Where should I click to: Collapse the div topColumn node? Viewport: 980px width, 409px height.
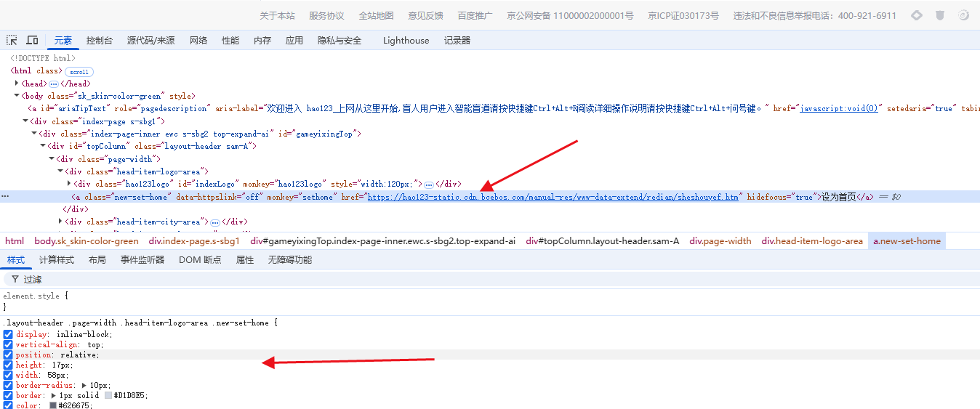pos(42,146)
